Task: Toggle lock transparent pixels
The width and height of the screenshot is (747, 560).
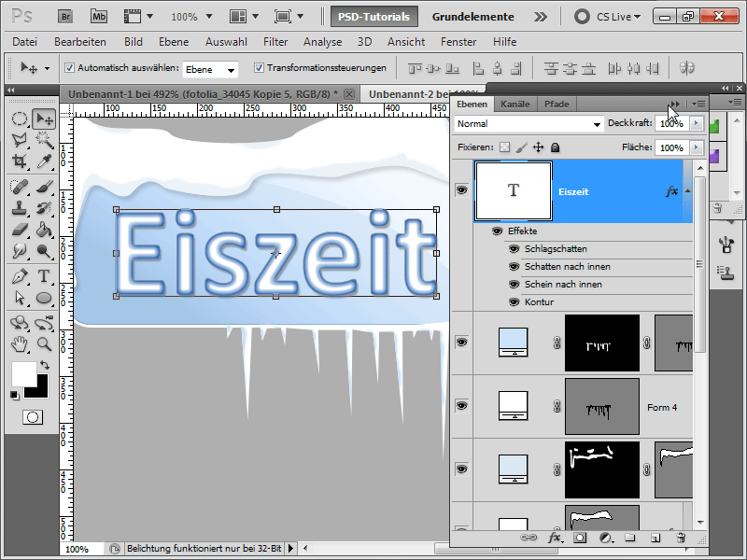Action: [504, 147]
